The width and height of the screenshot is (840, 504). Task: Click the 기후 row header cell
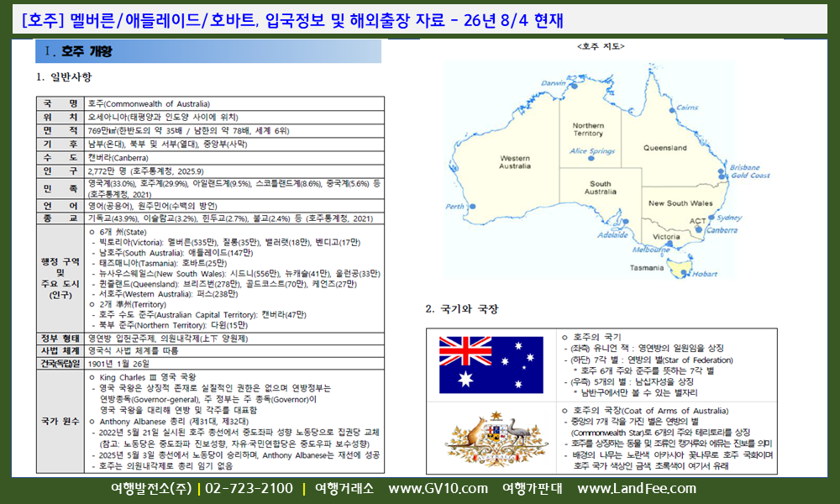click(60, 144)
